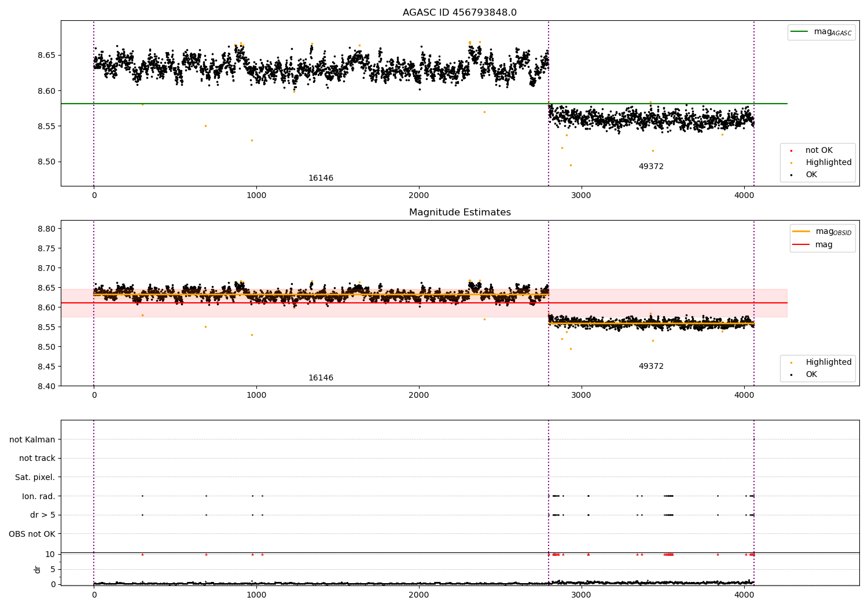Viewport: 868px width, 608px height.
Task: Select the "OK" legend label in the top panel
Action: 811,175
